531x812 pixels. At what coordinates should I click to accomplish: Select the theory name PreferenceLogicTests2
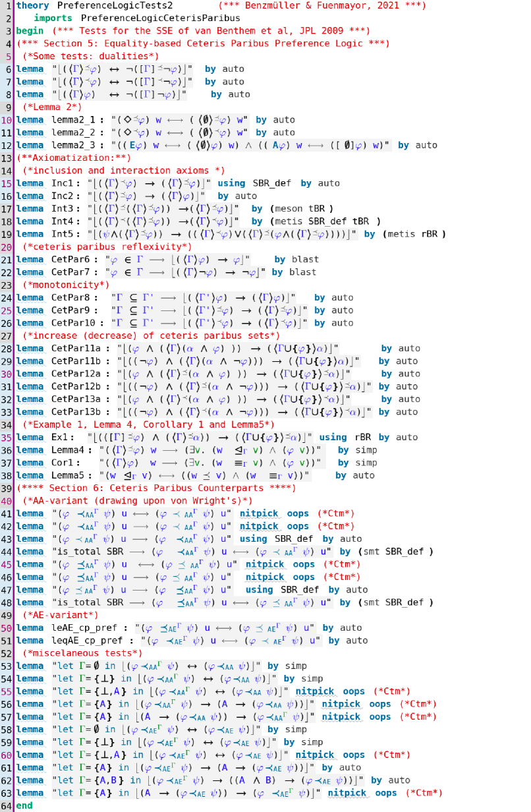click(115, 5)
